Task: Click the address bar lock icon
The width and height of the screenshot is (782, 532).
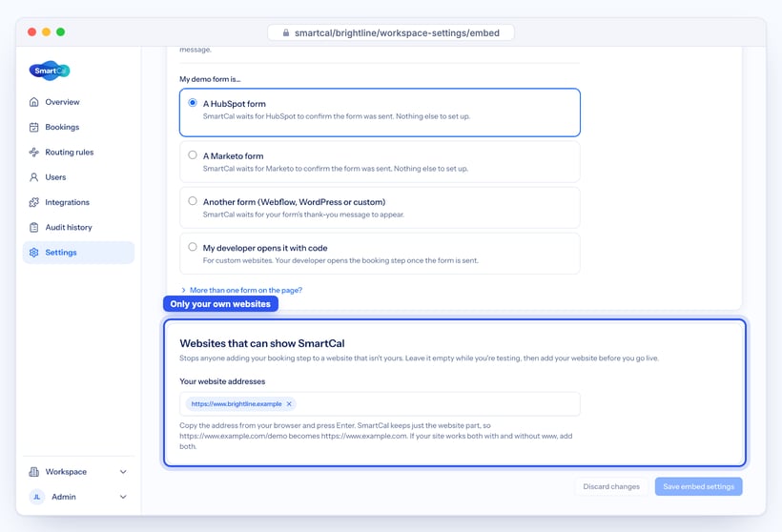Action: click(x=286, y=33)
